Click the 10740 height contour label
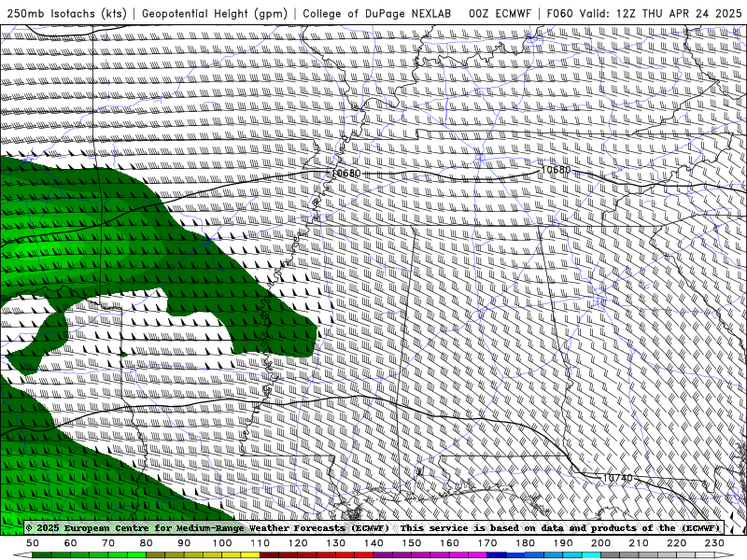This screenshot has width=747, height=560. click(617, 478)
